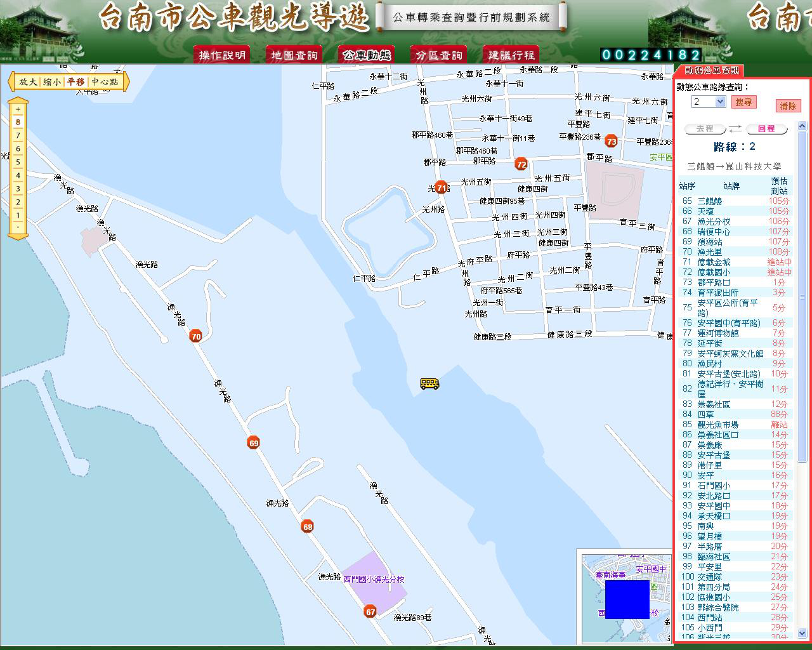The image size is (812, 650).
Task: Click stop marker 73 near 平豐路
Action: pos(611,141)
